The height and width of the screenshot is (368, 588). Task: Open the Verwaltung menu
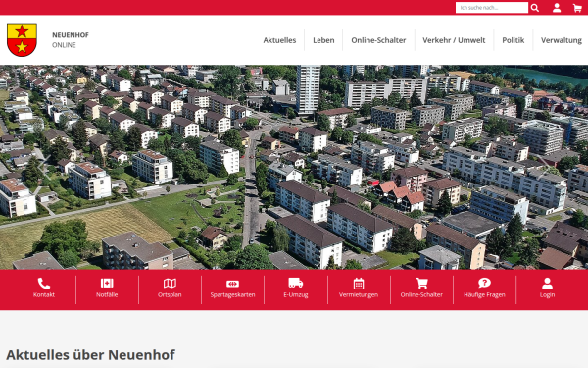point(561,40)
